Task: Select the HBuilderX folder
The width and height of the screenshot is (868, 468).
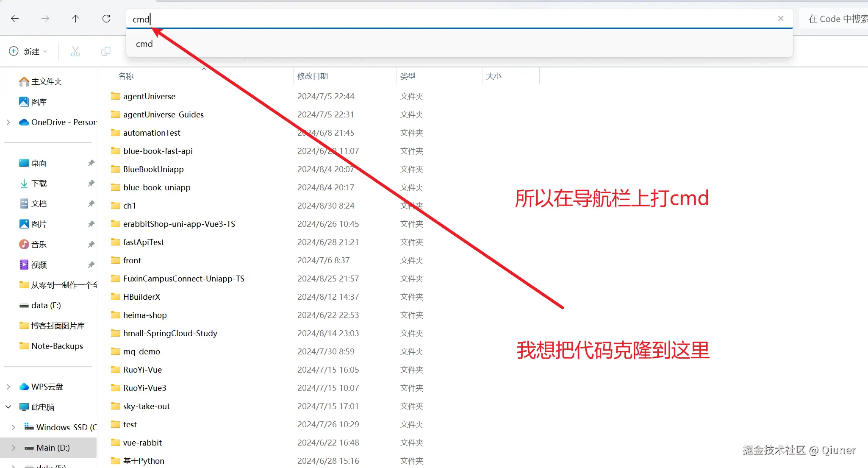Action: [x=141, y=297]
